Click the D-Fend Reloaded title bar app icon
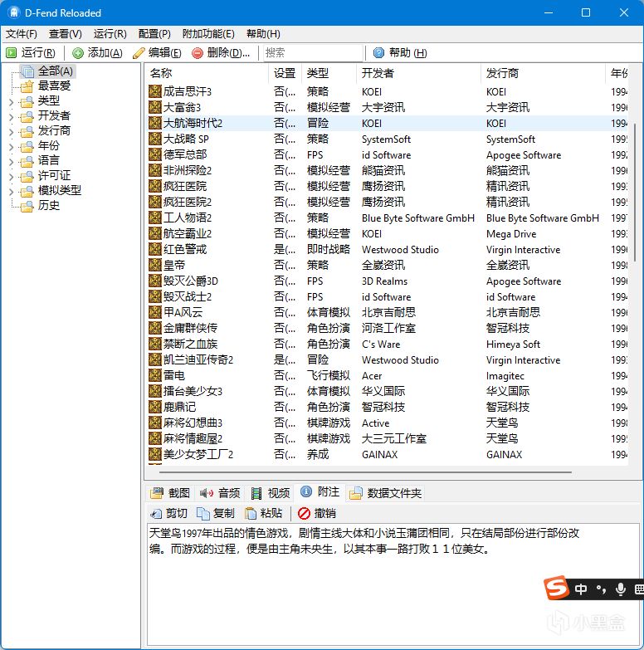644x650 pixels. (13, 12)
